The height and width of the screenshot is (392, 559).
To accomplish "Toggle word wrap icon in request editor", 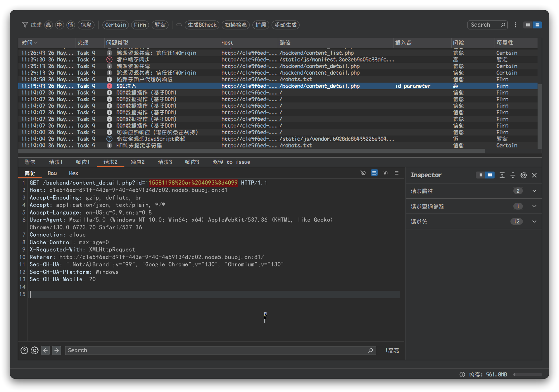I will click(374, 173).
